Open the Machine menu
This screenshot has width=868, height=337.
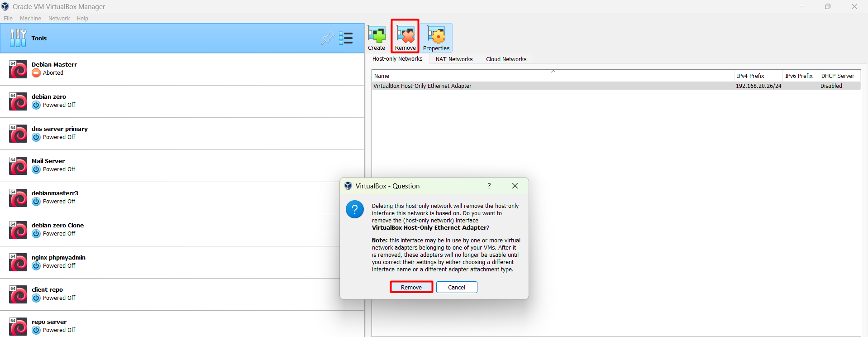click(30, 19)
